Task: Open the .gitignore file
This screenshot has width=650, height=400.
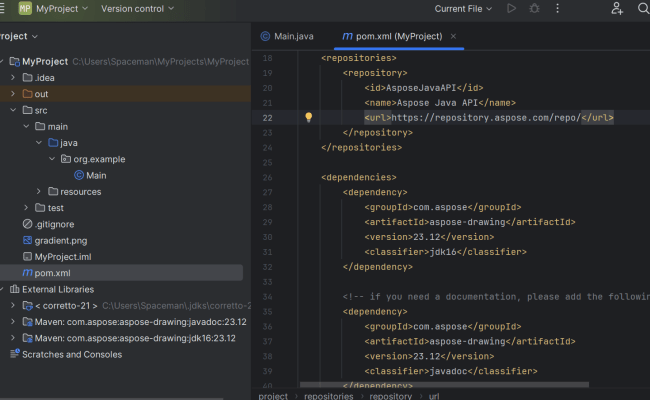Action: pyautogui.click(x=54, y=224)
